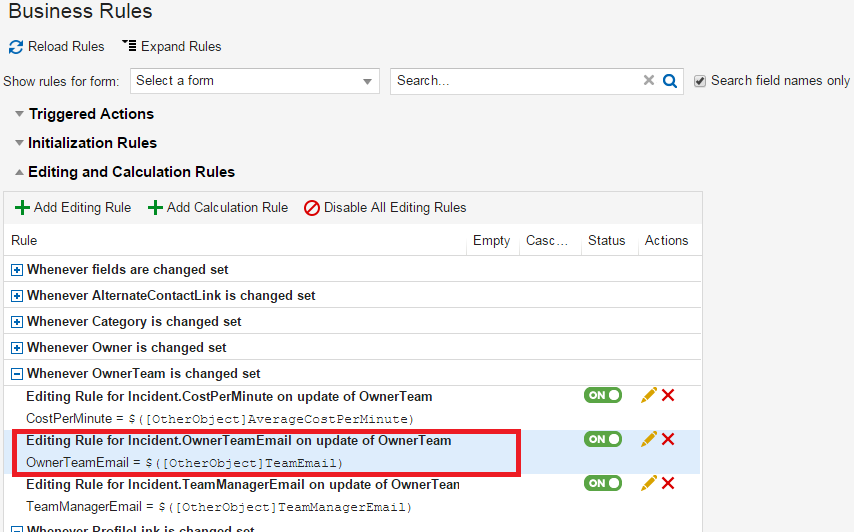The width and height of the screenshot is (854, 532).
Task: Delete the OwnerTeamEmail editing rule with red X
Action: pos(668,440)
